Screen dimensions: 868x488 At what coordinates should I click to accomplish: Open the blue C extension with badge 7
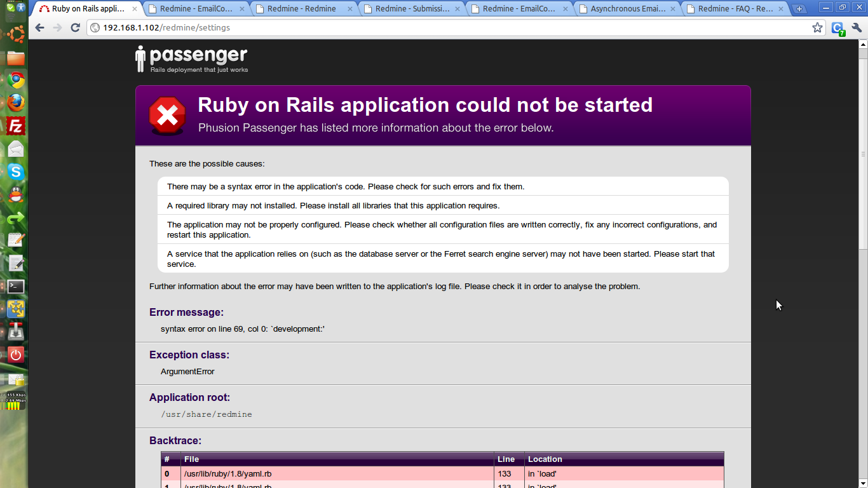tap(838, 28)
